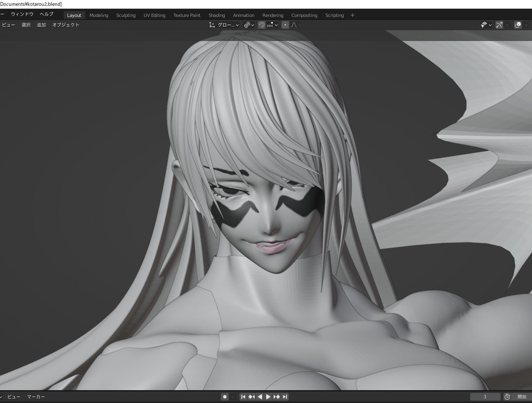Viewport: 532px width, 403px height.
Task: Switch to the Shading workspace tab
Action: point(217,15)
